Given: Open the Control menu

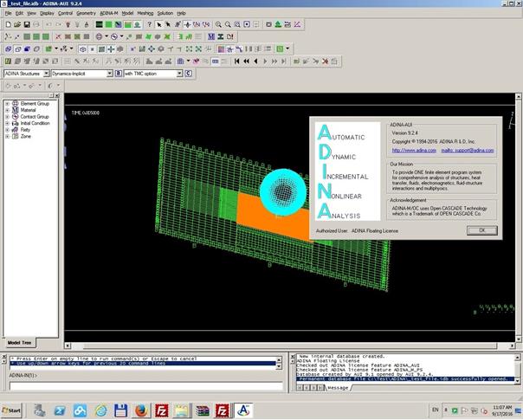Looking at the screenshot, I should tap(66, 13).
